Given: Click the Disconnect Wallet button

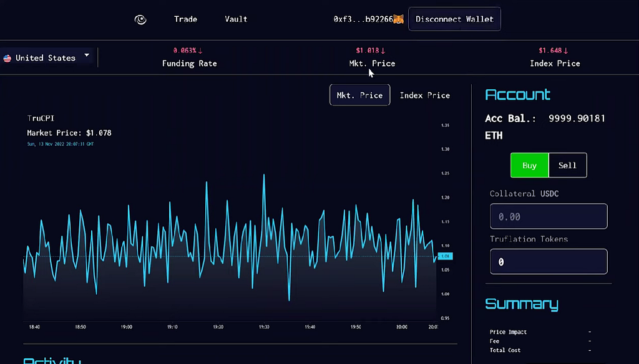Looking at the screenshot, I should [x=454, y=19].
